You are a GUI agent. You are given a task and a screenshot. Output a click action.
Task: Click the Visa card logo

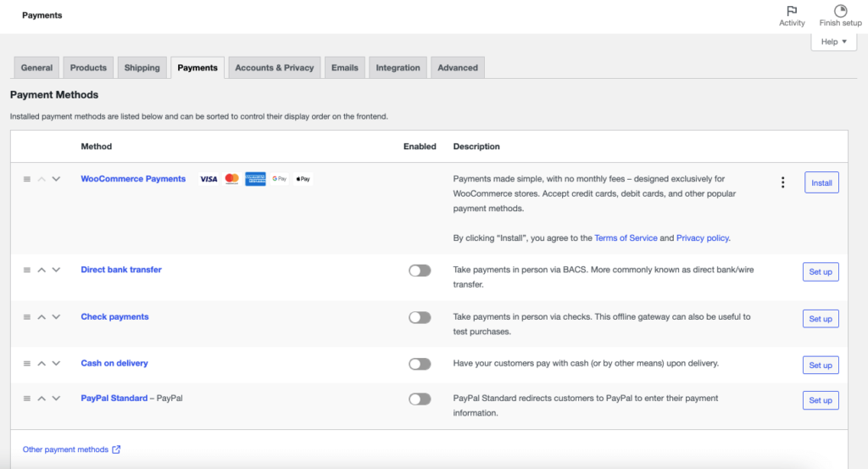tap(209, 179)
